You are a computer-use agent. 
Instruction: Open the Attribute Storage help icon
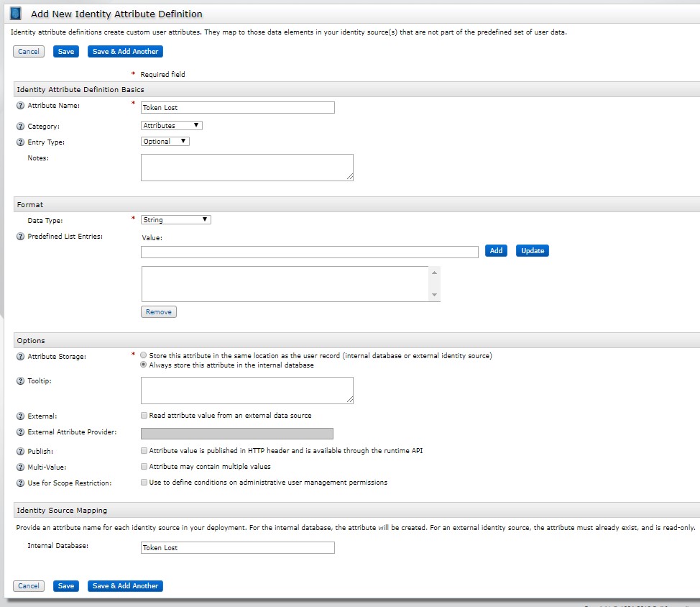[x=20, y=357]
